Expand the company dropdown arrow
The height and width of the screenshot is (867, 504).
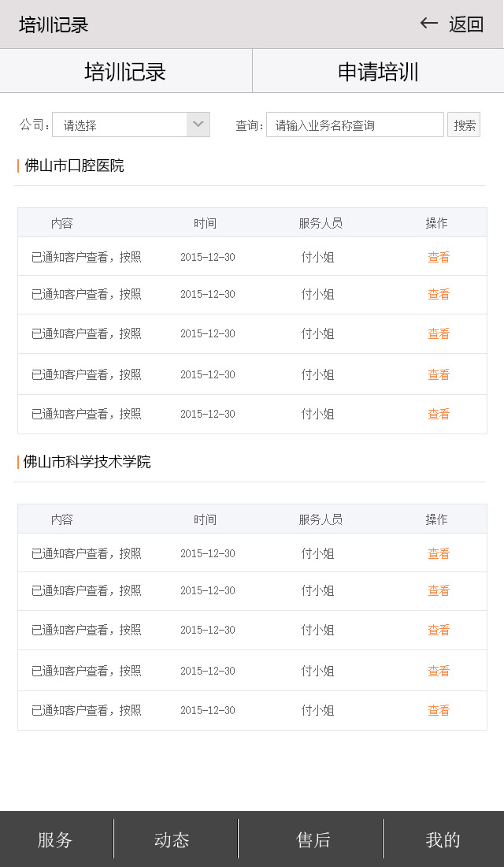[198, 125]
